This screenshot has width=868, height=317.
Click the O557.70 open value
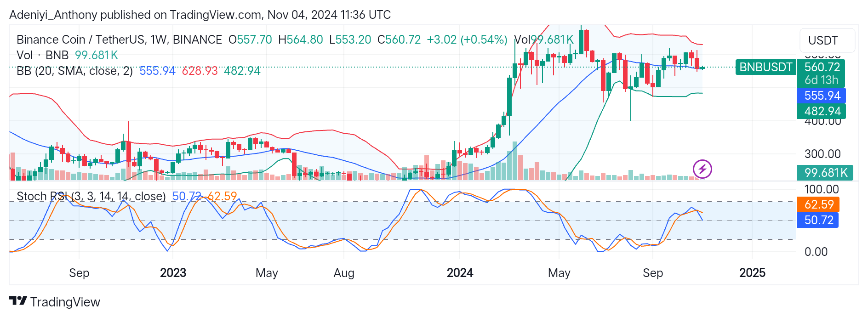coord(250,40)
